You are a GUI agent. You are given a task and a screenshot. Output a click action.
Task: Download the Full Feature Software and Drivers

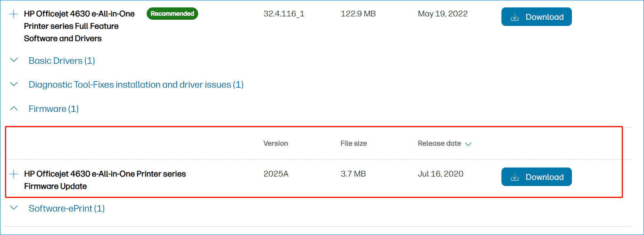click(536, 17)
